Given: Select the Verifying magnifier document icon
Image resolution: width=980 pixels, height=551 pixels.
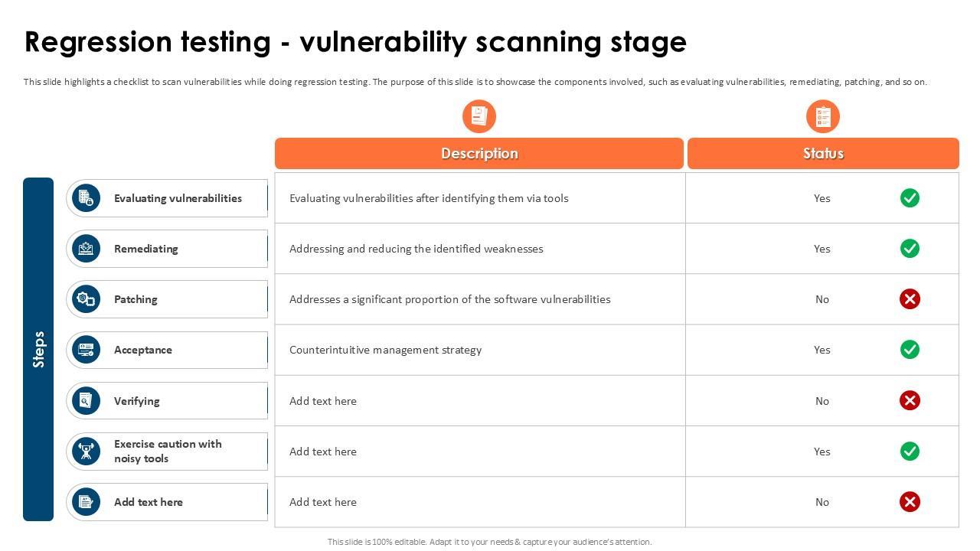Looking at the screenshot, I should (87, 400).
